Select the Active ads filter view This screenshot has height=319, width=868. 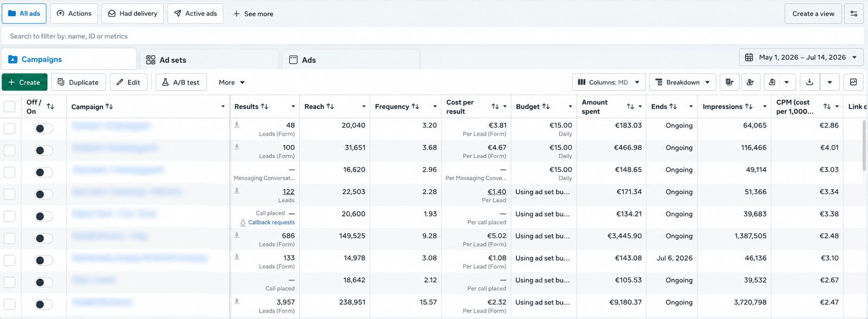click(x=195, y=14)
